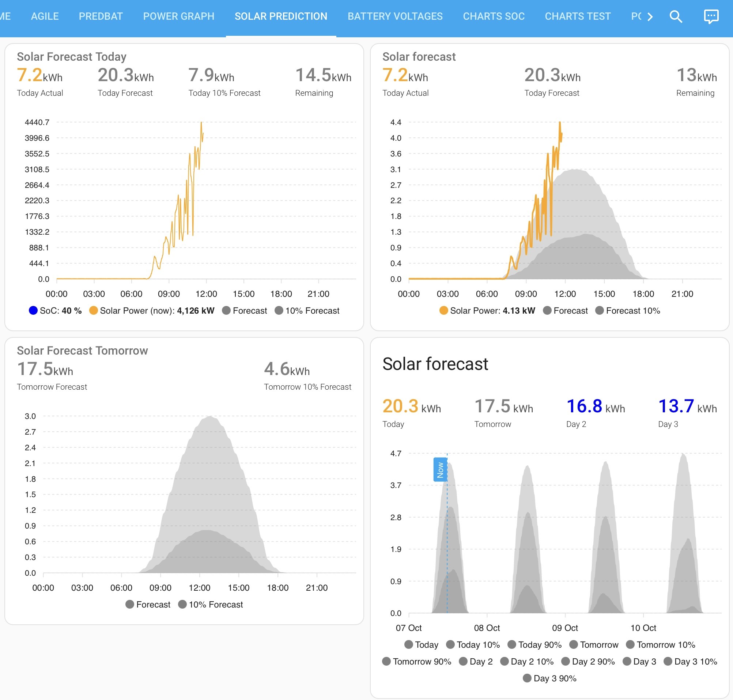Open the BATTERY VOLTAGES tab
The height and width of the screenshot is (700, 733).
(x=395, y=16)
